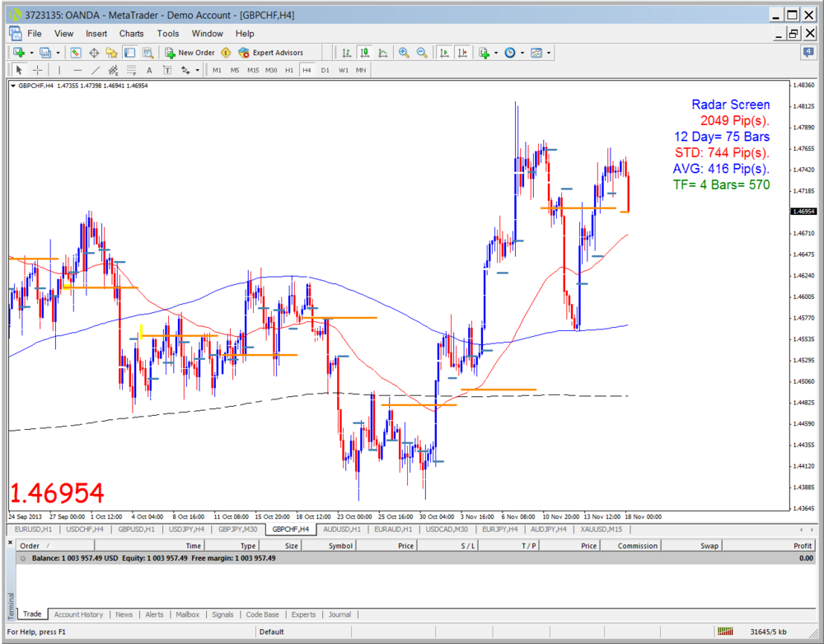824x644 pixels.
Task: Switch timeframe to M30
Action: click(271, 70)
